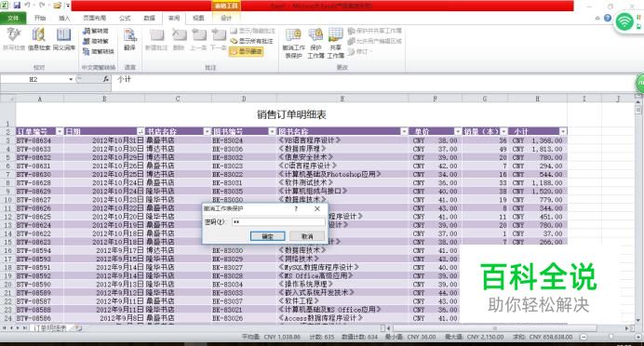This screenshot has height=346, width=644.
Task: Toggle Show/Hide Comment (显示/隐藏批注)
Action: pos(252,31)
